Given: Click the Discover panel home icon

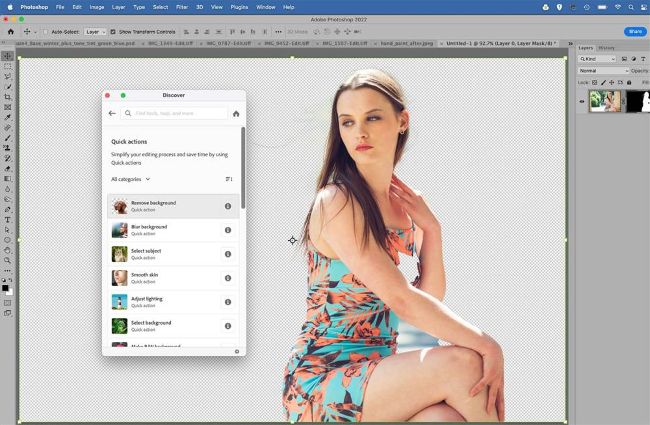Looking at the screenshot, I should (236, 114).
